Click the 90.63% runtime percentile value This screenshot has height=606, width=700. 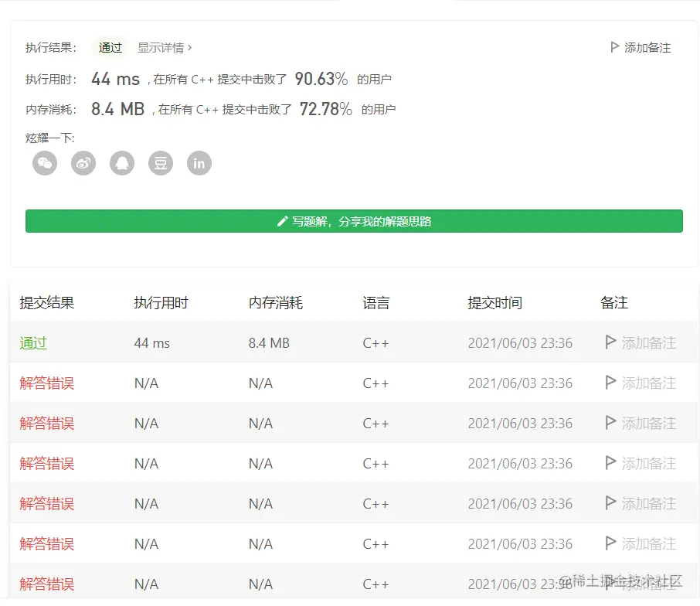(x=321, y=79)
